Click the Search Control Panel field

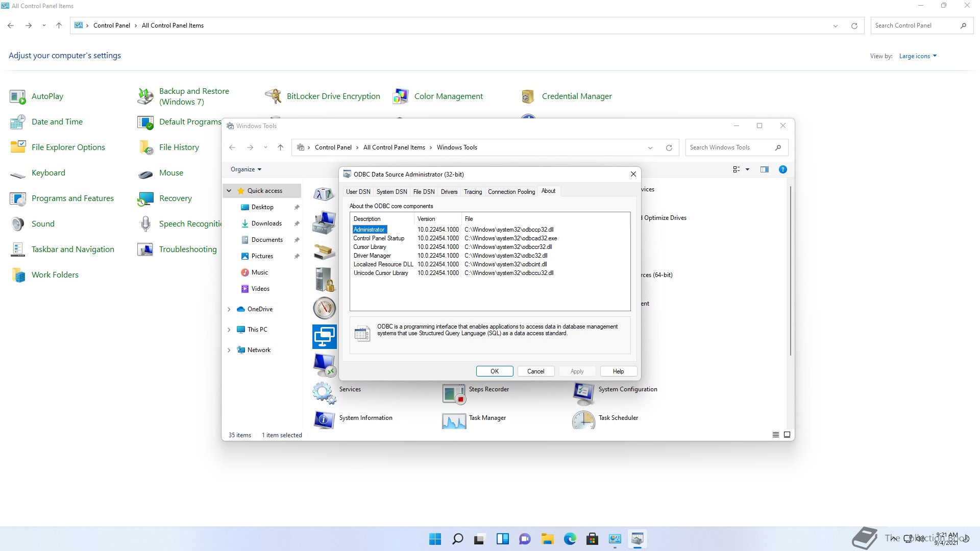click(916, 26)
